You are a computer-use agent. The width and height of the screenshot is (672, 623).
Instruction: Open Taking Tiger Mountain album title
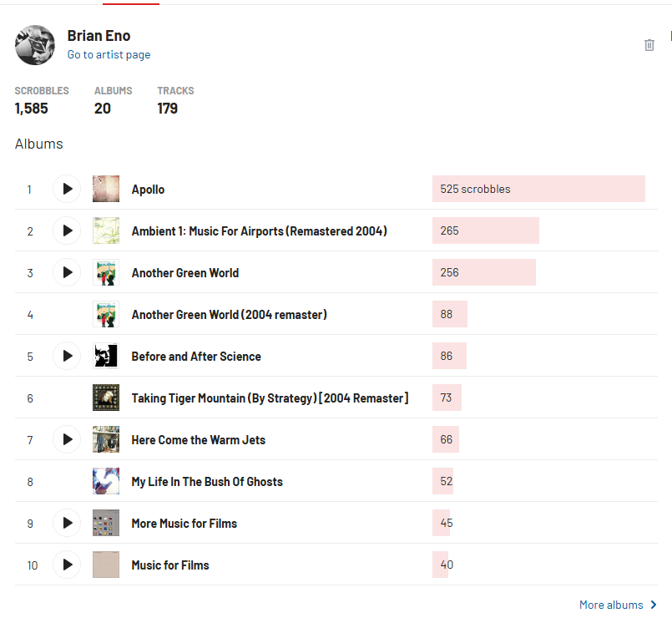[x=270, y=398]
